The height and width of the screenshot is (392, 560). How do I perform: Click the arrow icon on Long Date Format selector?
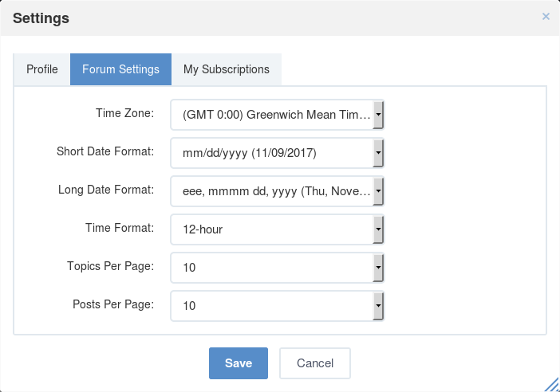click(x=378, y=191)
